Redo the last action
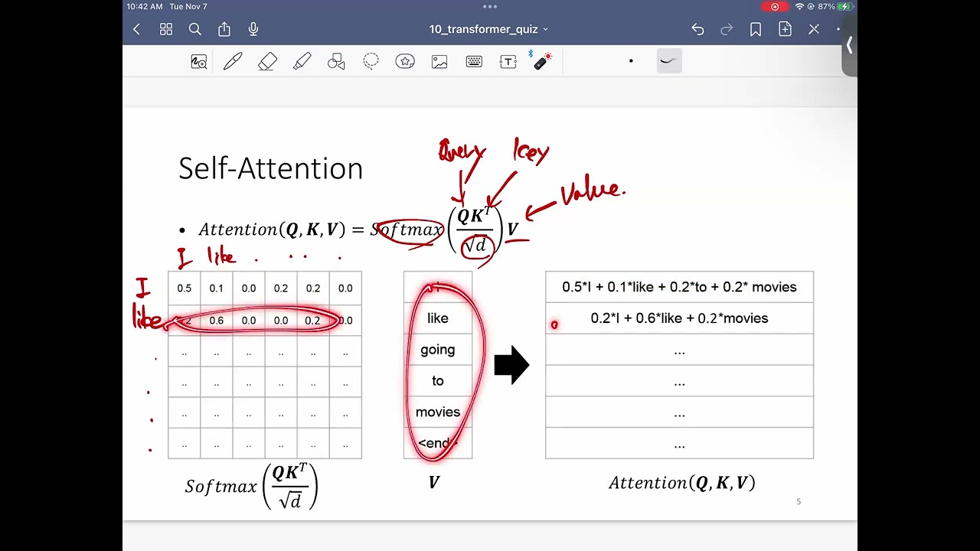This screenshot has width=980, height=551. tap(727, 29)
